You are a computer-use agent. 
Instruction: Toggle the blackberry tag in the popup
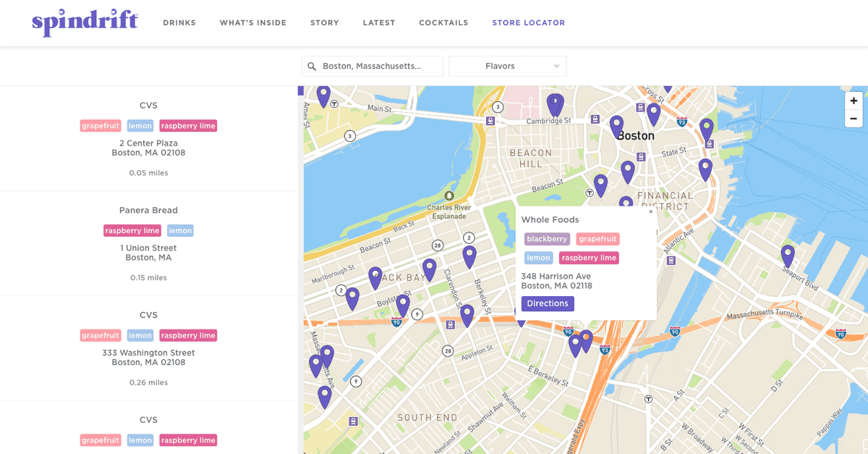click(x=546, y=238)
